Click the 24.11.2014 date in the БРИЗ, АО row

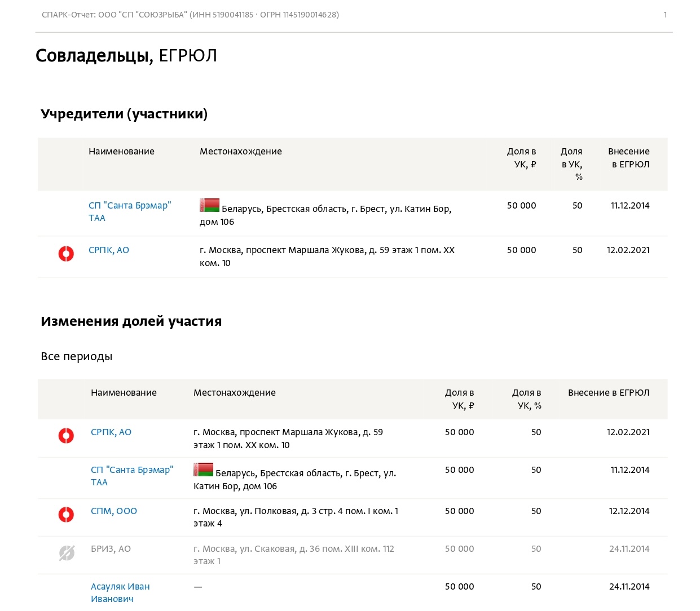click(629, 549)
